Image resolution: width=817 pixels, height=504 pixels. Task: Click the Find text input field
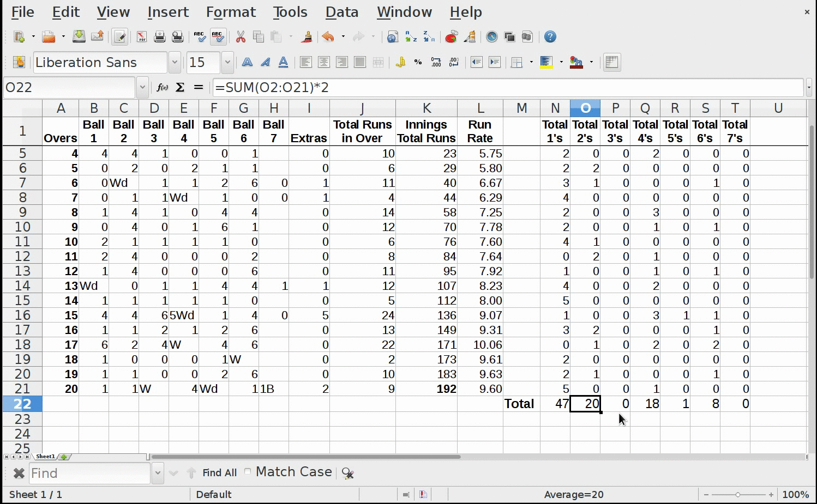pyautogui.click(x=89, y=473)
